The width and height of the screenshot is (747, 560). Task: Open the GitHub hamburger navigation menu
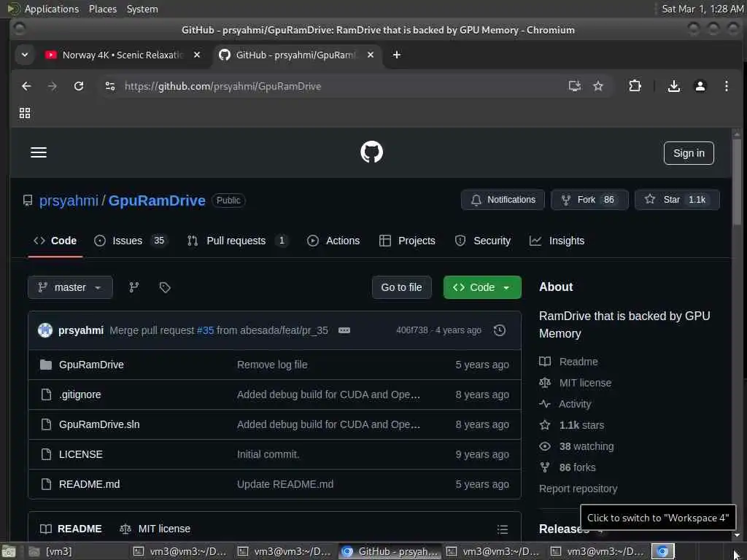pyautogui.click(x=39, y=152)
